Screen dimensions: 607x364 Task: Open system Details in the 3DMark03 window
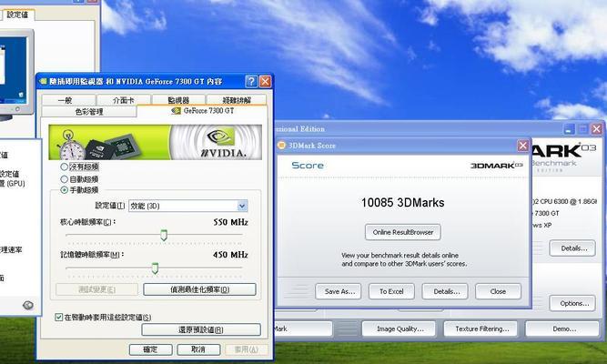click(572, 248)
